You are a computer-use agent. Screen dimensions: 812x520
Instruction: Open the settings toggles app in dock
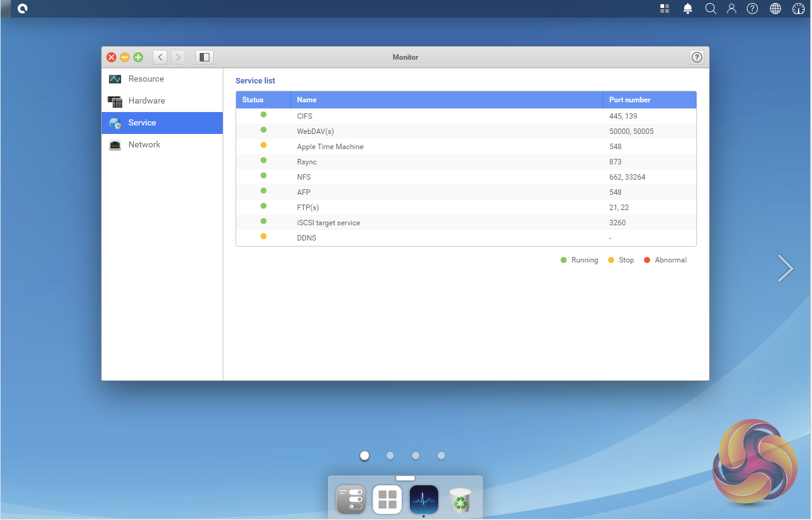351,500
